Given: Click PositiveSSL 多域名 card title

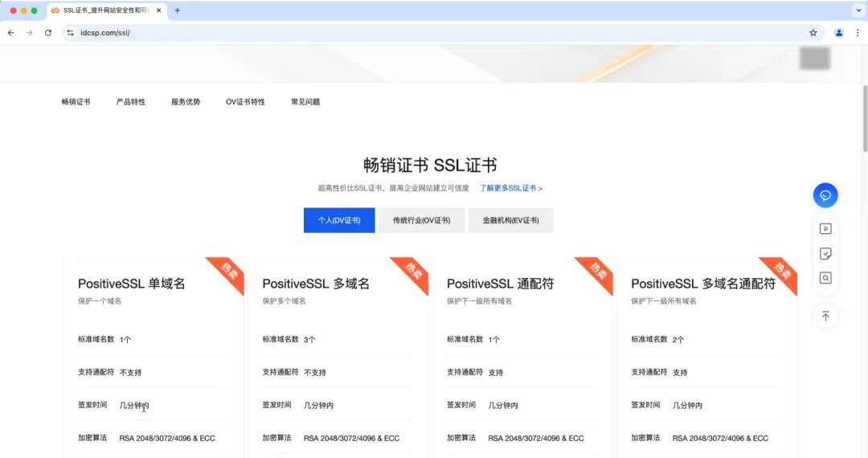Looking at the screenshot, I should (316, 284).
